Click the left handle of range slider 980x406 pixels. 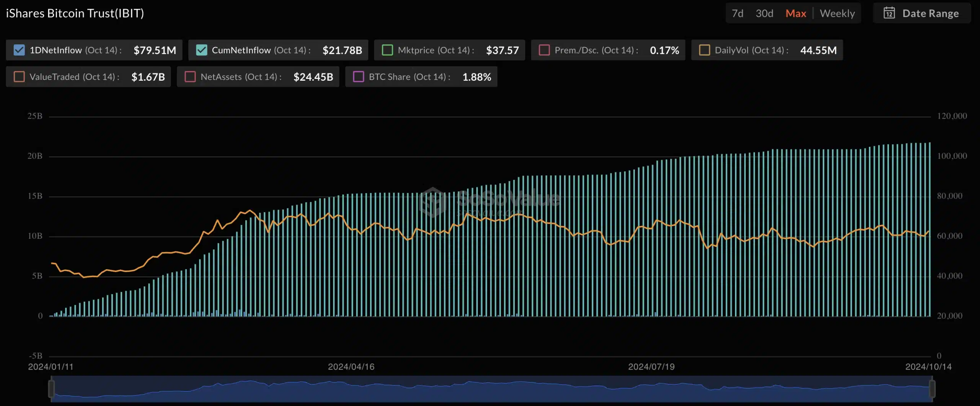51,389
